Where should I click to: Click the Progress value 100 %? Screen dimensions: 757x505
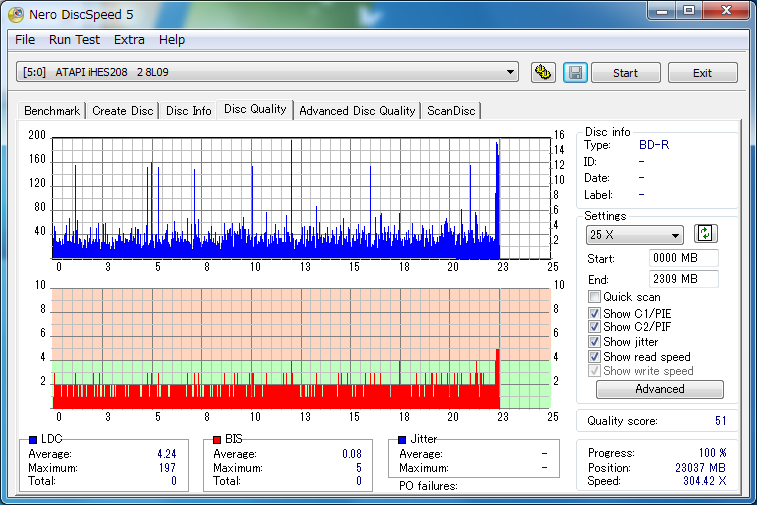(713, 453)
